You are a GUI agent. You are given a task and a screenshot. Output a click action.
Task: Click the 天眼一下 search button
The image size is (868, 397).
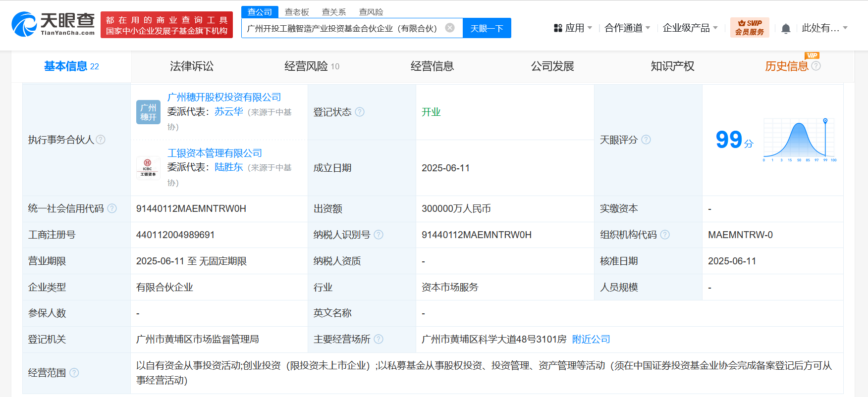click(487, 28)
